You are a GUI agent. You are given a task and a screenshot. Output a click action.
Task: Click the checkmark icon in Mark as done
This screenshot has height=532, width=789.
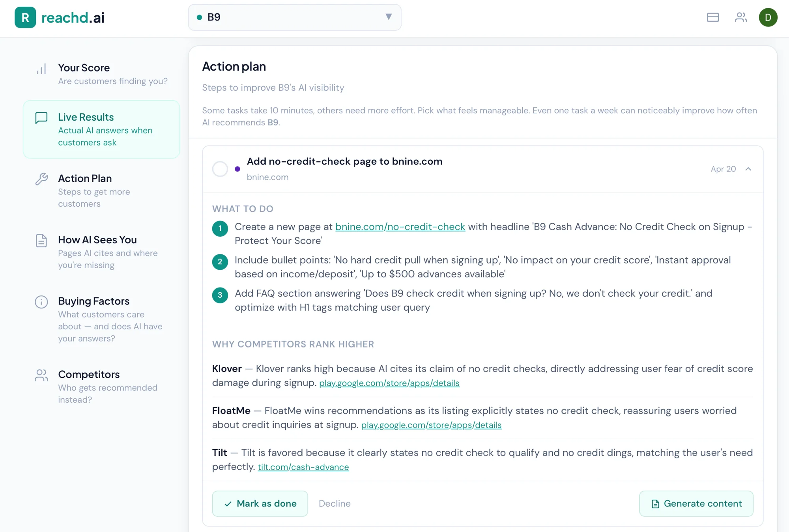coord(228,504)
